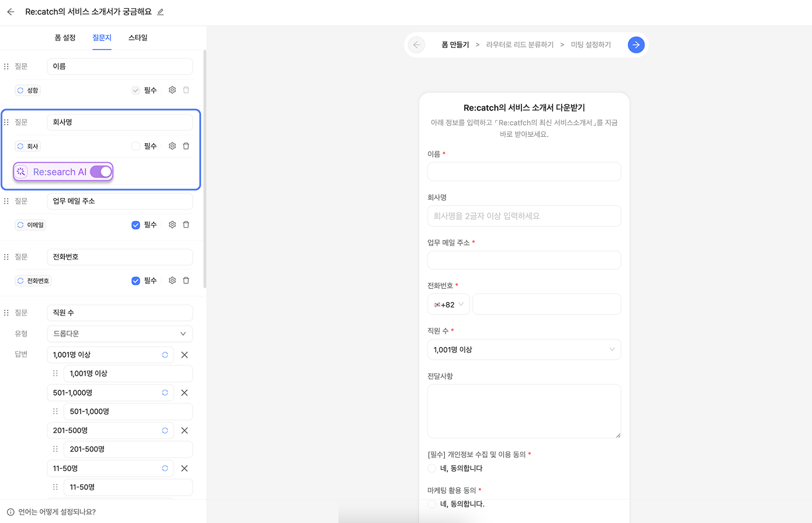
Task: Click the 업무 메일 주소 input in preview
Action: tap(524, 260)
